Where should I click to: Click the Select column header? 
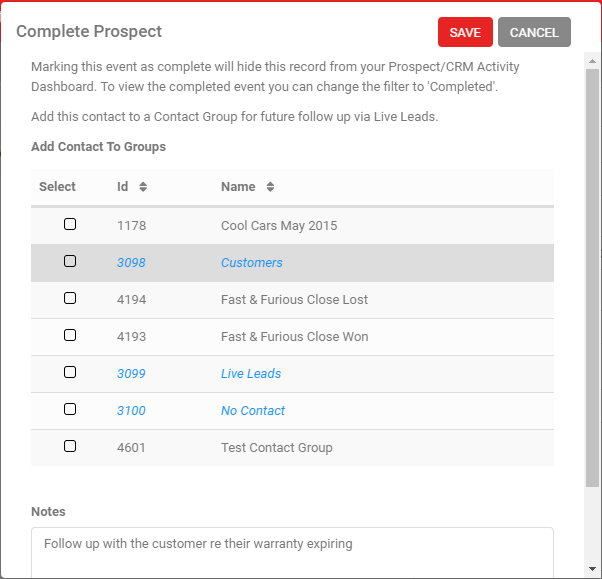tap(57, 187)
